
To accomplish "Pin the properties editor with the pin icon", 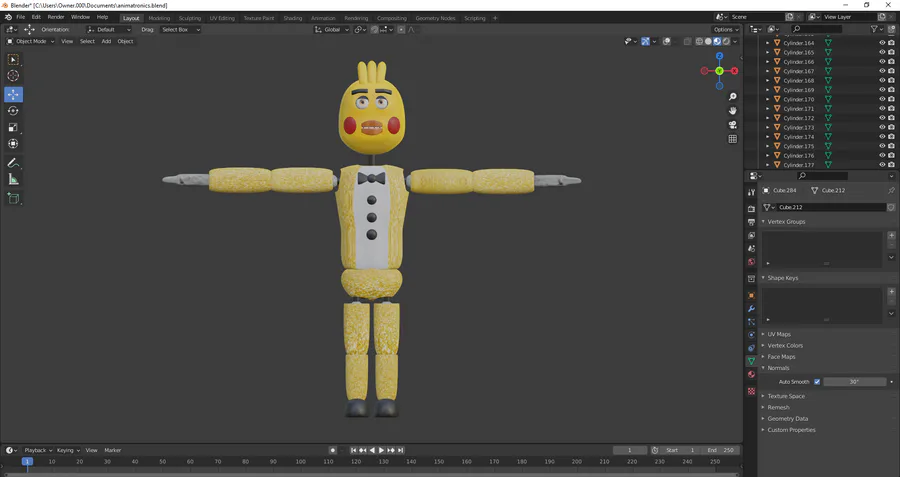I will 891,191.
